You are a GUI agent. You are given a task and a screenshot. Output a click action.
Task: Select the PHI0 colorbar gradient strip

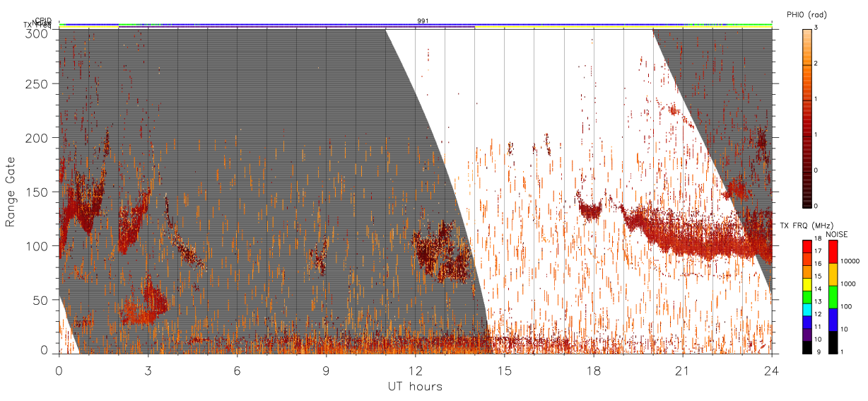point(807,118)
